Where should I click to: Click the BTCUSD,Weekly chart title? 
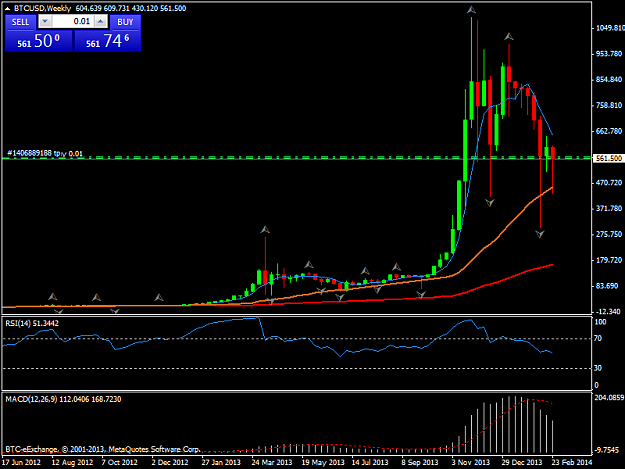(42, 8)
